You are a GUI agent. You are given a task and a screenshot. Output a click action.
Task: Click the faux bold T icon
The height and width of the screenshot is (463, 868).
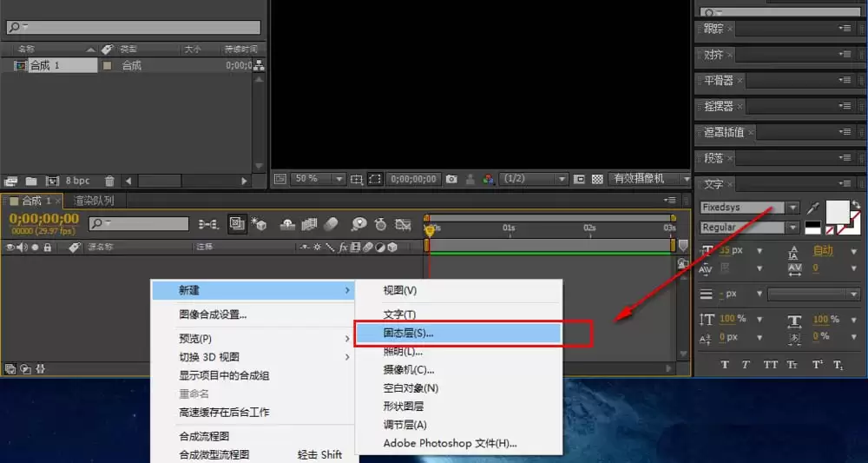click(725, 365)
